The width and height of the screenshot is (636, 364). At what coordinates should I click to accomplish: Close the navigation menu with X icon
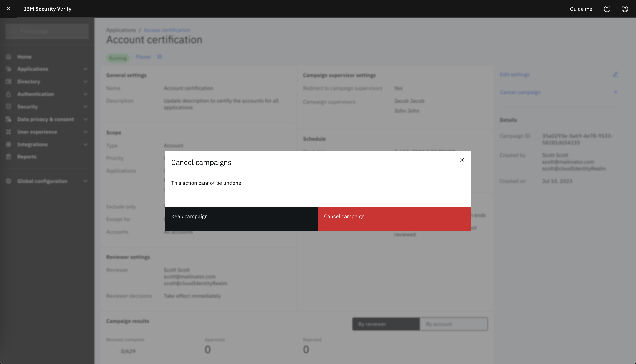point(9,9)
